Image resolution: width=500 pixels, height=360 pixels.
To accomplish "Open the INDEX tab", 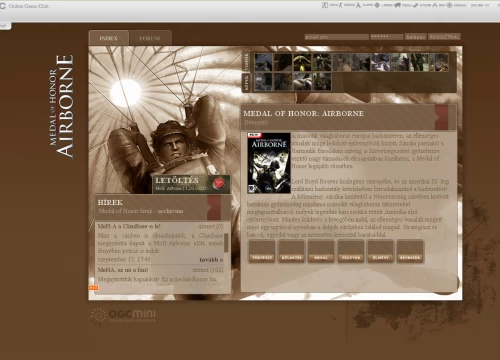I will (x=109, y=38).
